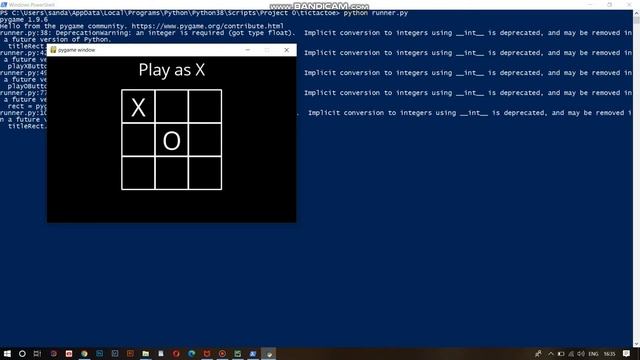Select the bottom-middle empty tic-tac-toe cell
The image size is (640, 360).
click(x=171, y=173)
